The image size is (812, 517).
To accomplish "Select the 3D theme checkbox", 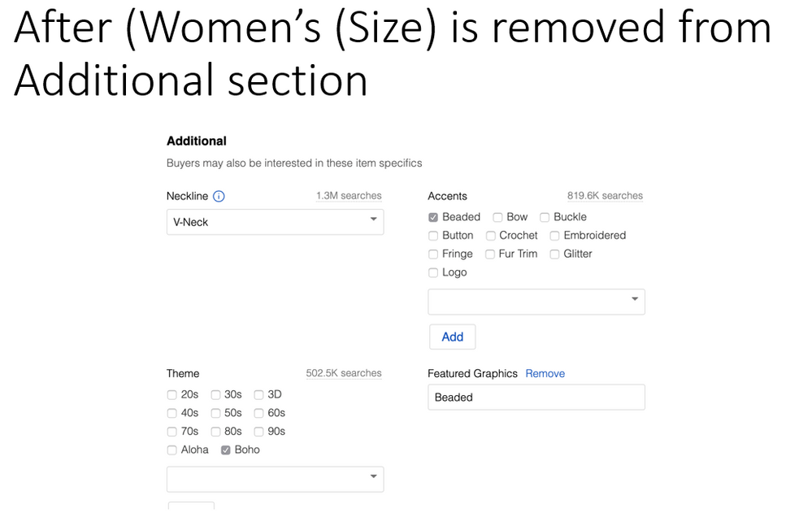I will (258, 395).
